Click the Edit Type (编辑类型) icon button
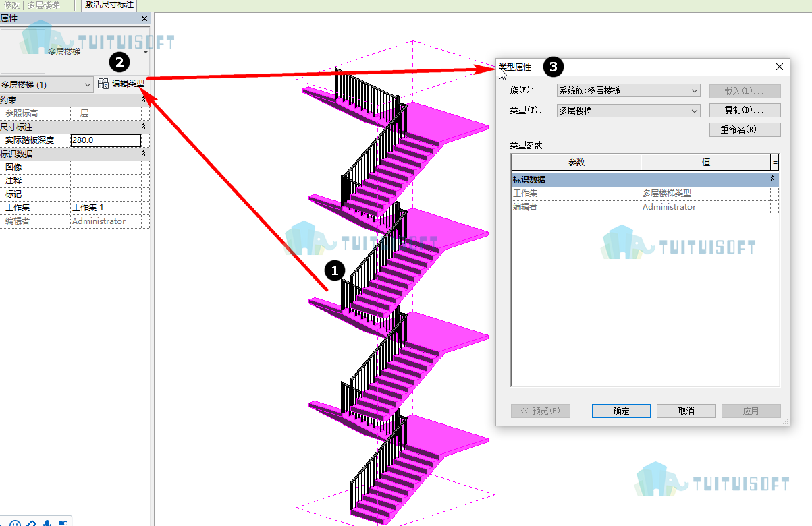This screenshot has width=812, height=526. pyautogui.click(x=103, y=84)
